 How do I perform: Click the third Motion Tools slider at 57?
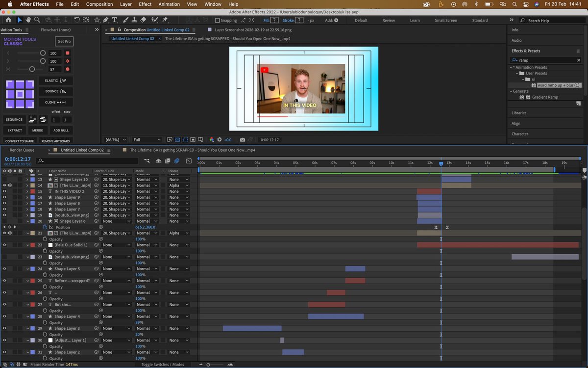32,69
